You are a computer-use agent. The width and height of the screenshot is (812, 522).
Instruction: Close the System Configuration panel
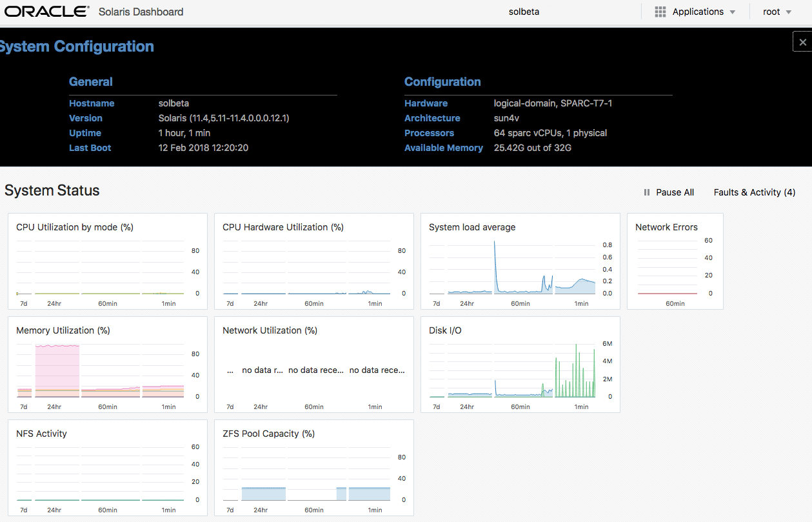point(802,42)
